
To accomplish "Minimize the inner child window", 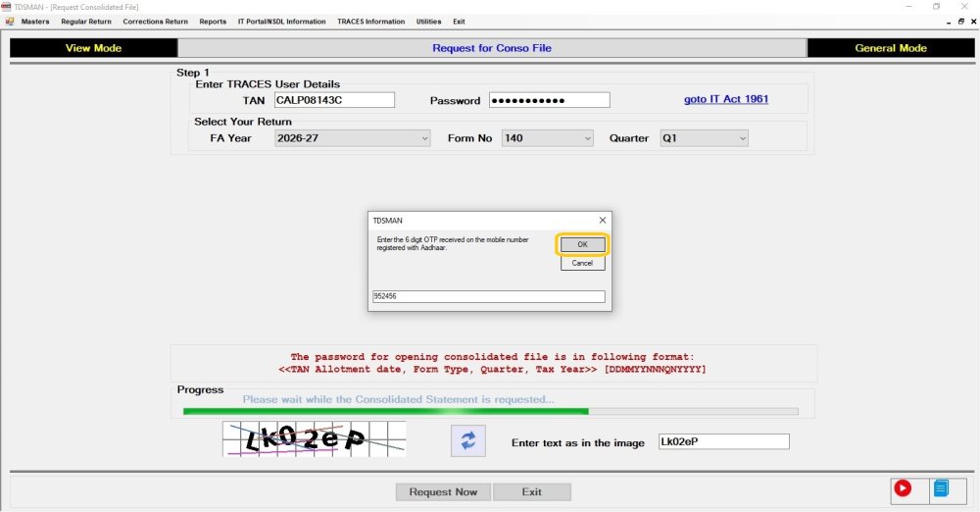I will point(949,22).
